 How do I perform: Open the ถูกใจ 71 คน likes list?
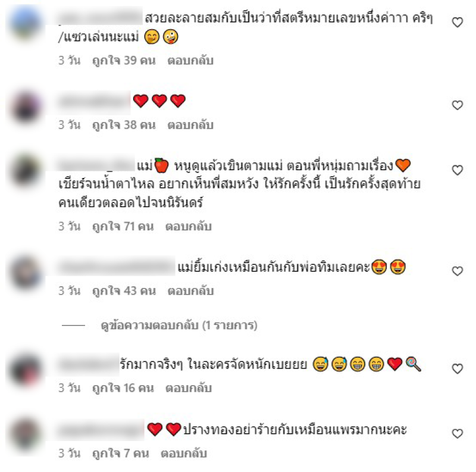coord(123,226)
